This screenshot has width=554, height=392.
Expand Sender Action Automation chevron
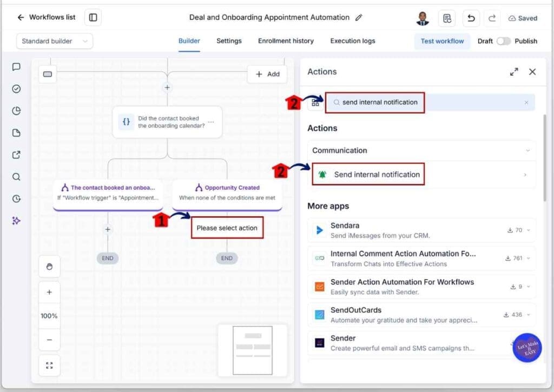(x=529, y=287)
